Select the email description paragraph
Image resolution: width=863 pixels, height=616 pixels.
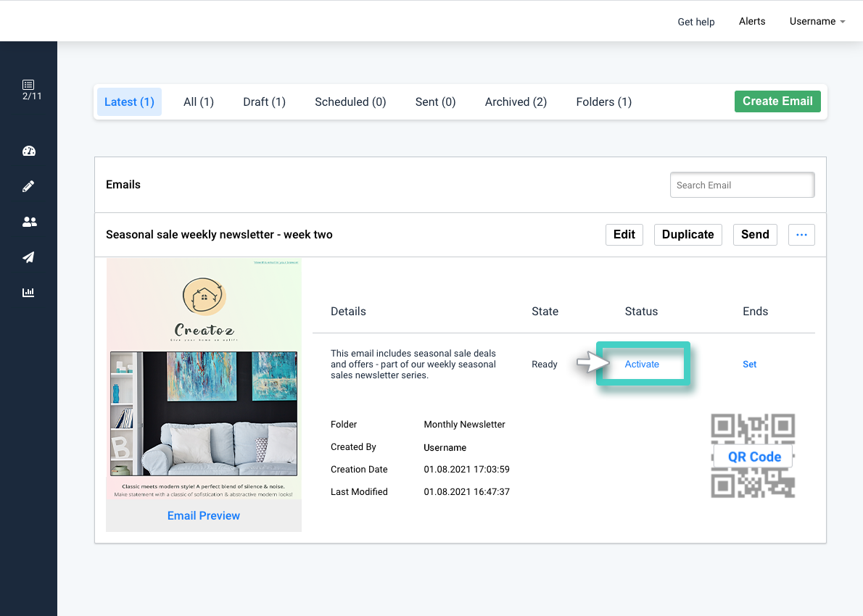[413, 364]
